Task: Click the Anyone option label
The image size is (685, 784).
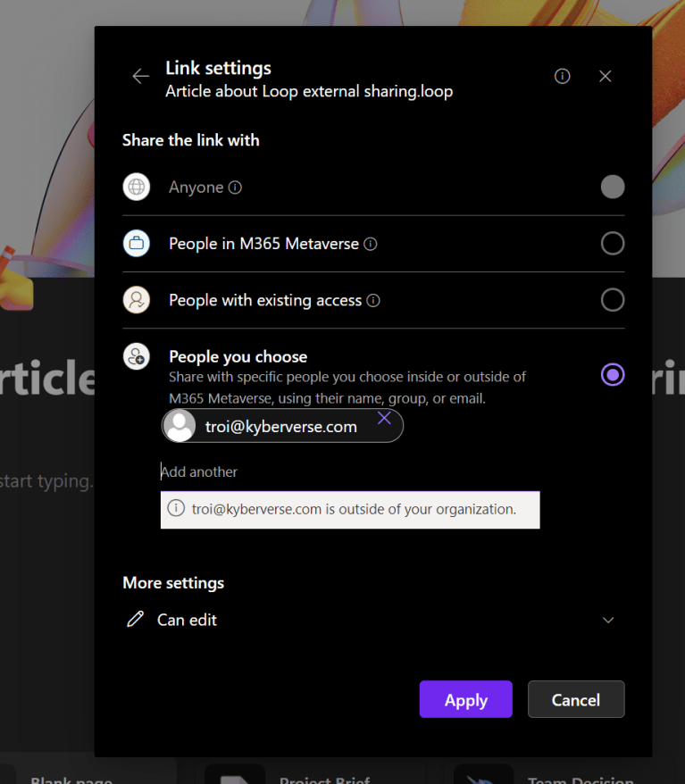Action: click(x=196, y=188)
